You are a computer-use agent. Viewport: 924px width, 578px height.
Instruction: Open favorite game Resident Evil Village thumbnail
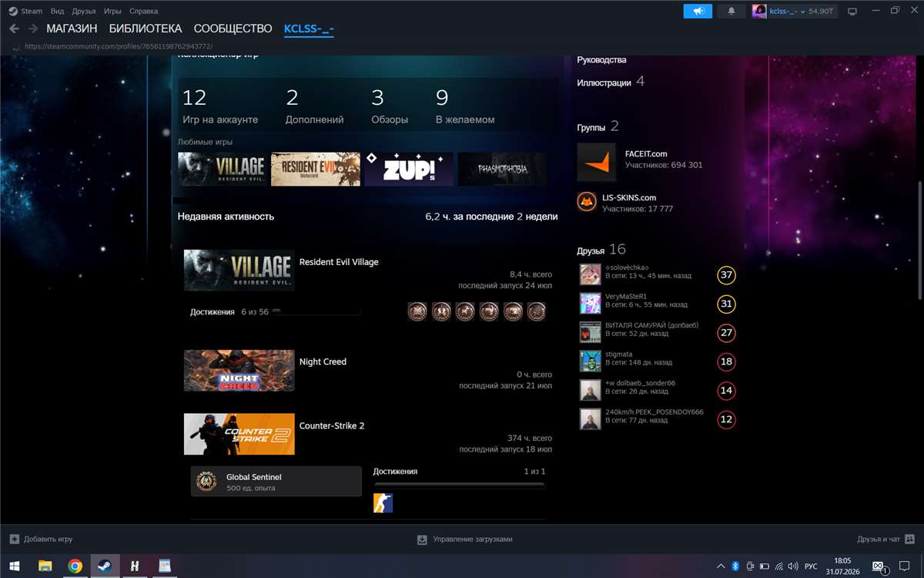pos(223,169)
